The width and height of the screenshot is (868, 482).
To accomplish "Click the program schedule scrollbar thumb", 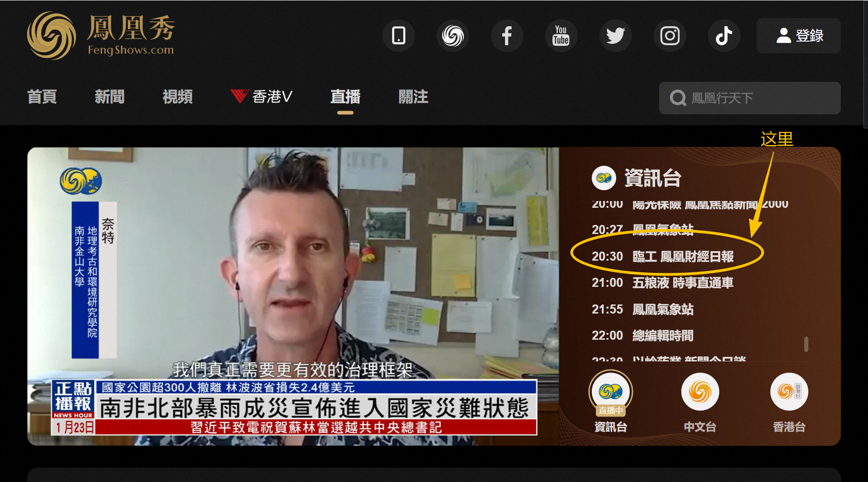I will [x=806, y=344].
